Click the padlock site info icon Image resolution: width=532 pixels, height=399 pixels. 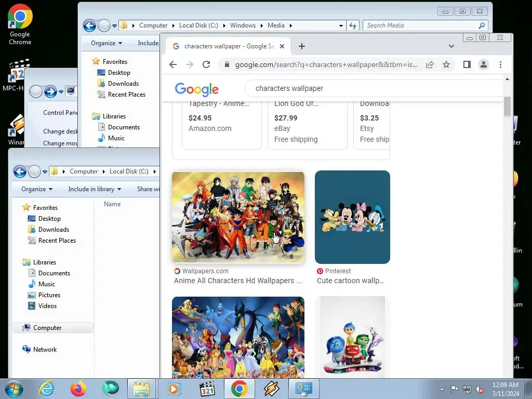tap(228, 64)
